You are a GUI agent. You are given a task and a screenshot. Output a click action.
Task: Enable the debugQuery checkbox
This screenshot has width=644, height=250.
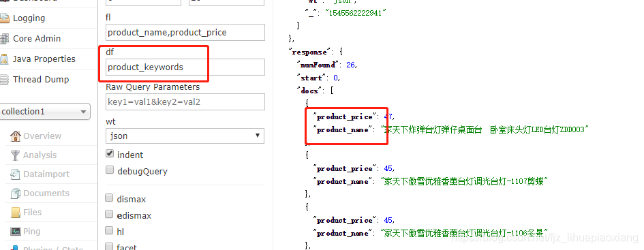click(110, 170)
